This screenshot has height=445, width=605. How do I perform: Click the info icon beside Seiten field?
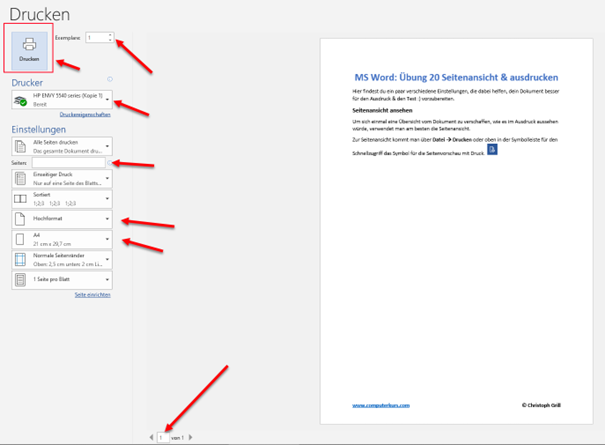pyautogui.click(x=109, y=162)
